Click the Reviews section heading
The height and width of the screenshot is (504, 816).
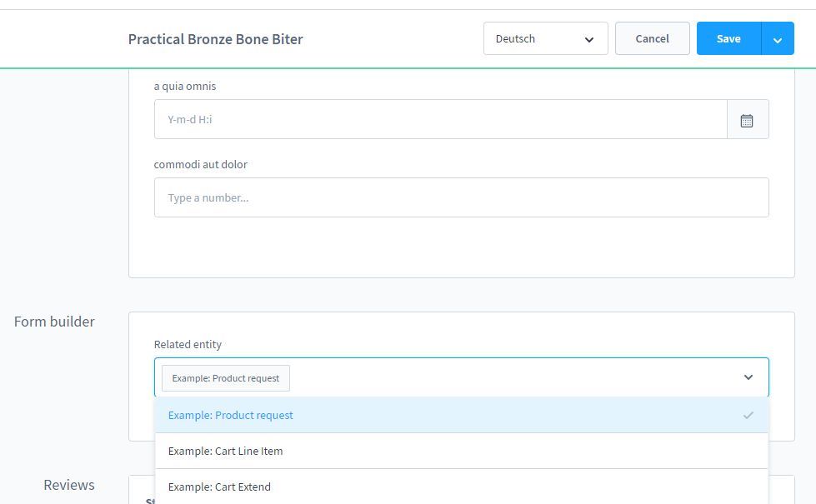69,485
